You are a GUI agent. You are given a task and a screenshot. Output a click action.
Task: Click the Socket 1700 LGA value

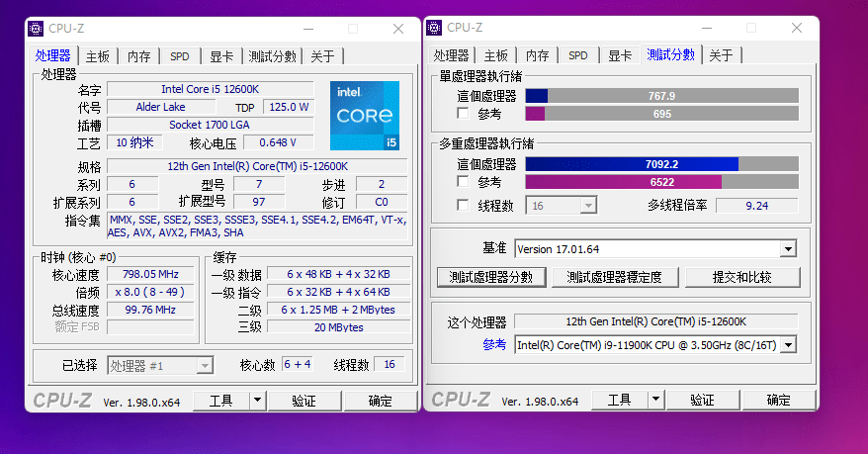click(211, 125)
